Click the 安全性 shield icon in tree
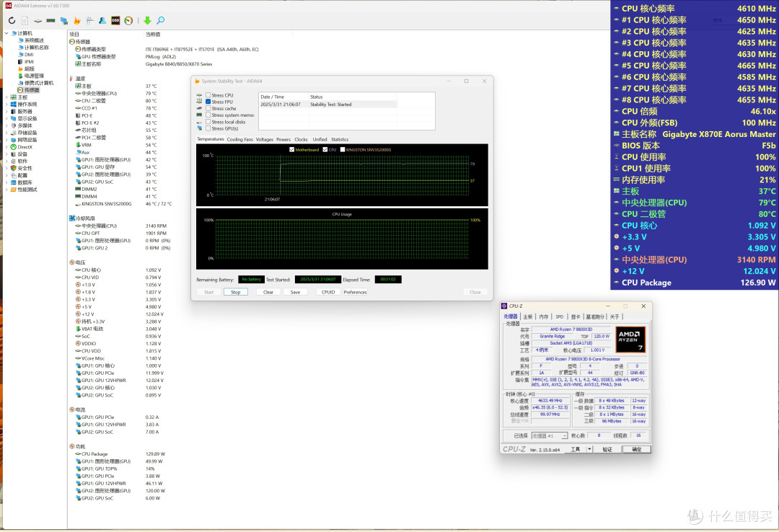779x532 pixels. point(14,168)
